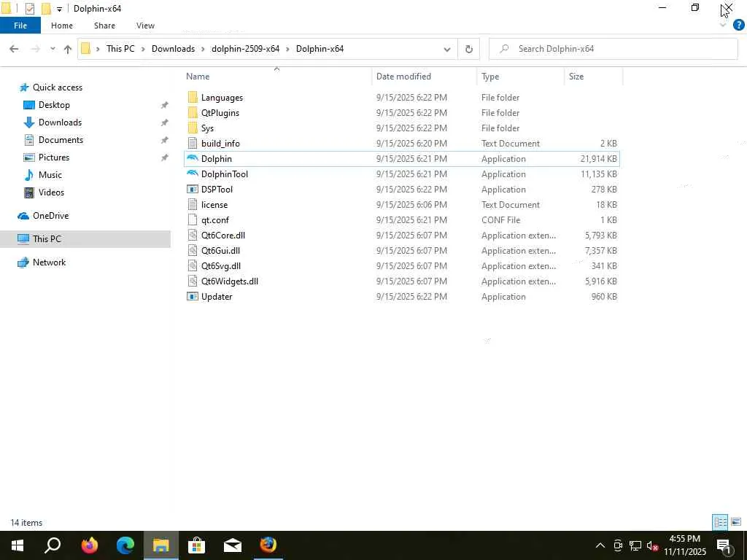Select the DolphinTool application icon
The height and width of the screenshot is (560, 747).
[x=193, y=174]
